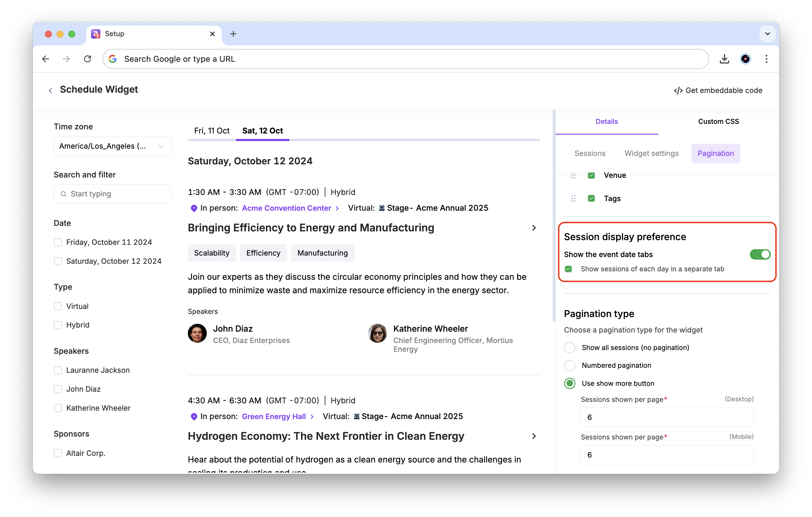Click the drag handle next to Tags
Image resolution: width=812 pixels, height=517 pixels.
(573, 198)
